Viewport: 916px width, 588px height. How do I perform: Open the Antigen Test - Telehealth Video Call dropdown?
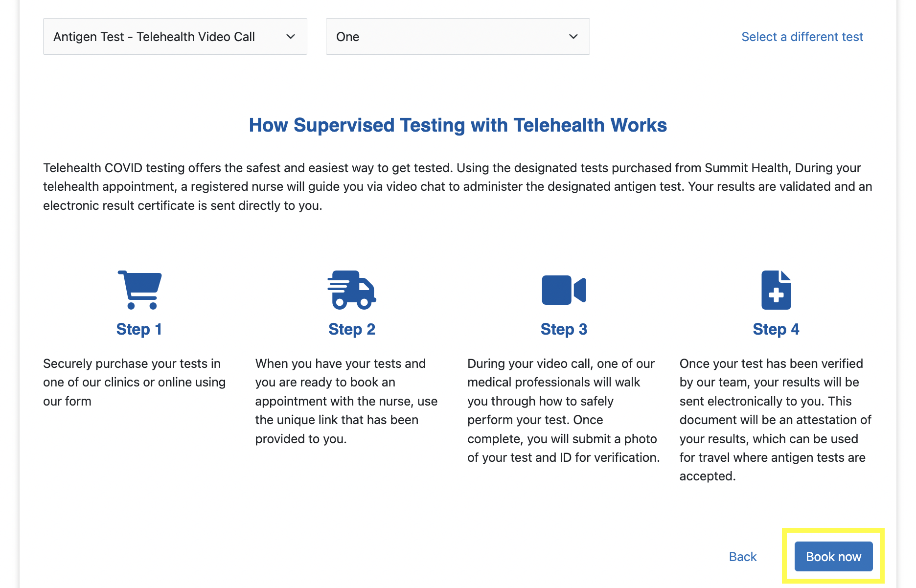tap(175, 37)
